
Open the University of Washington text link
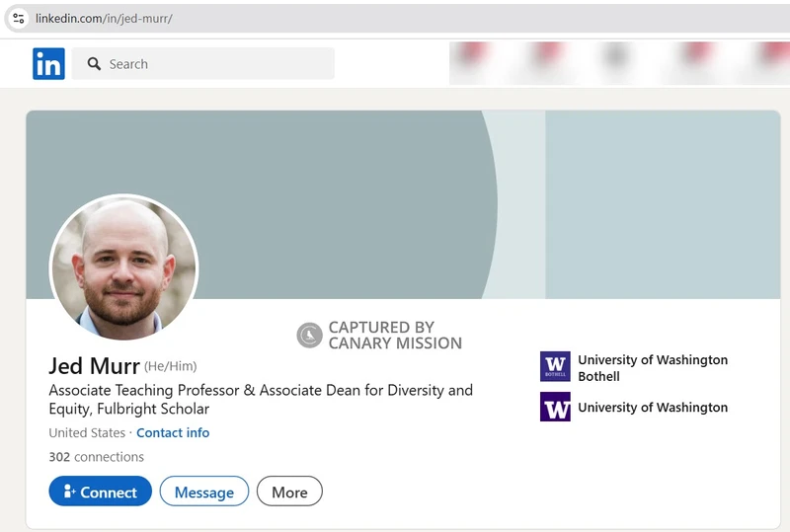coord(652,407)
